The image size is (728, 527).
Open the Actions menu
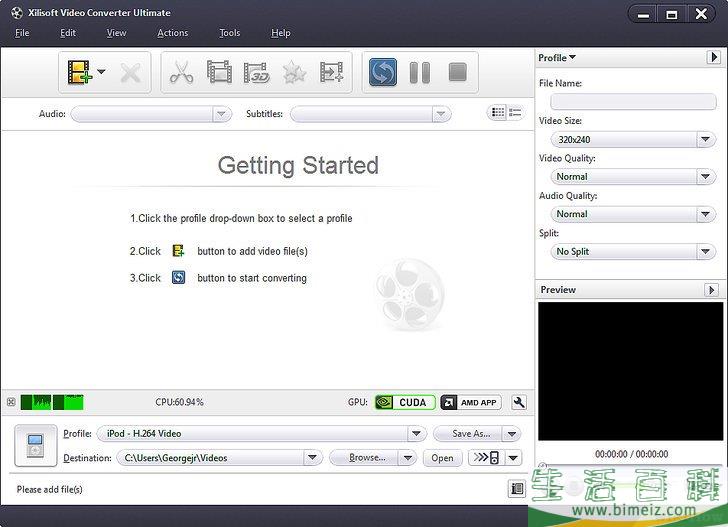(173, 33)
